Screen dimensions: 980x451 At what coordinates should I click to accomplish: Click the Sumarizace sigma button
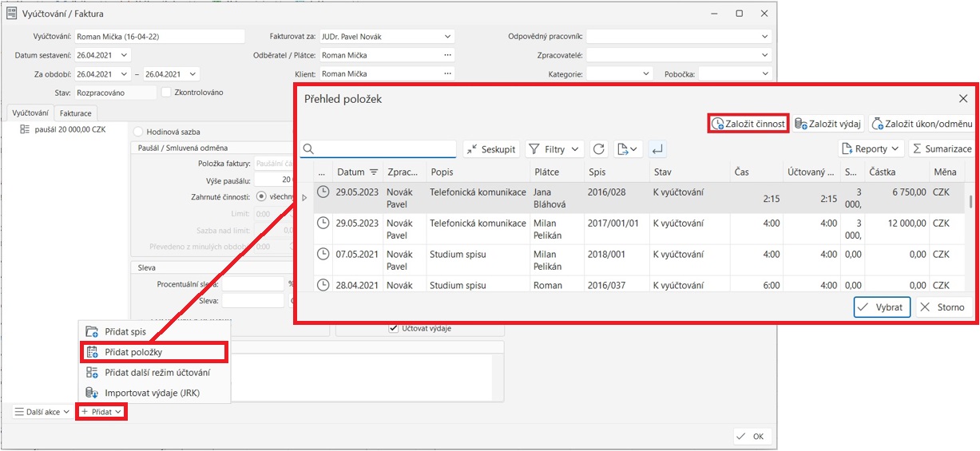(x=941, y=149)
